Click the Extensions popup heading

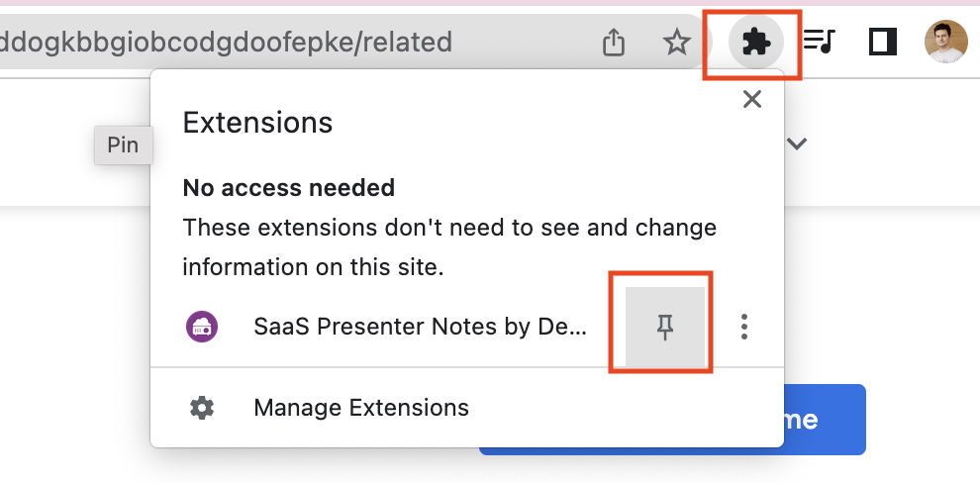[257, 123]
